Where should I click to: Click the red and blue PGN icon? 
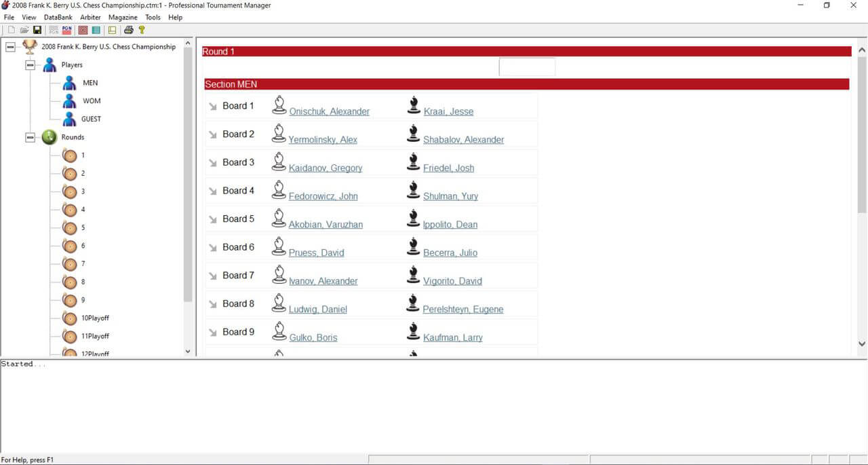[x=66, y=30]
